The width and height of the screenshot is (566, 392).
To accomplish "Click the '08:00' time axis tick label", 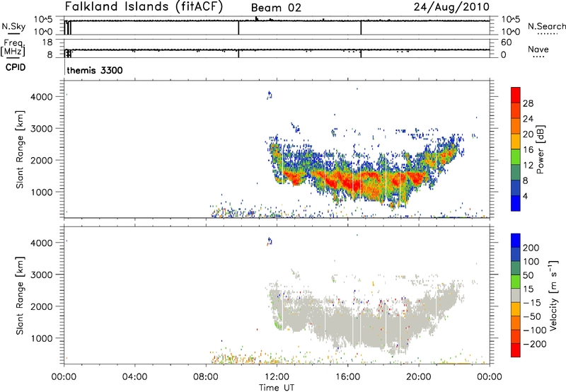I will pos(206,377).
